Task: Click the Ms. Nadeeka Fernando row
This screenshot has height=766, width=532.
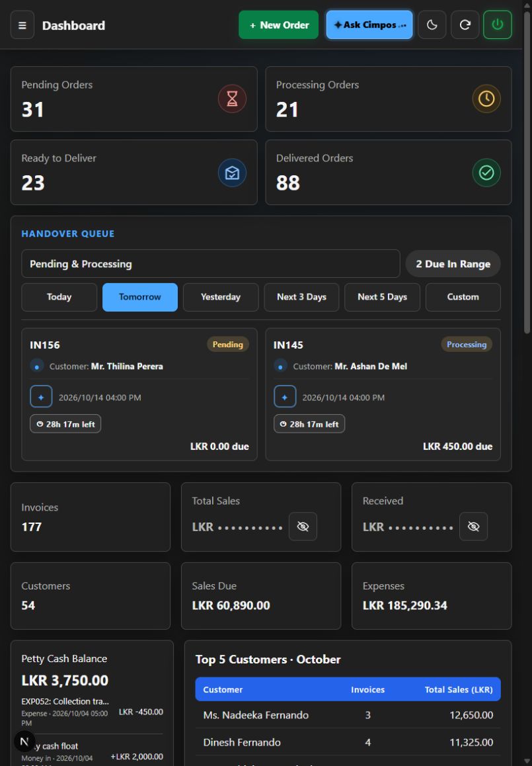Action: click(x=348, y=715)
